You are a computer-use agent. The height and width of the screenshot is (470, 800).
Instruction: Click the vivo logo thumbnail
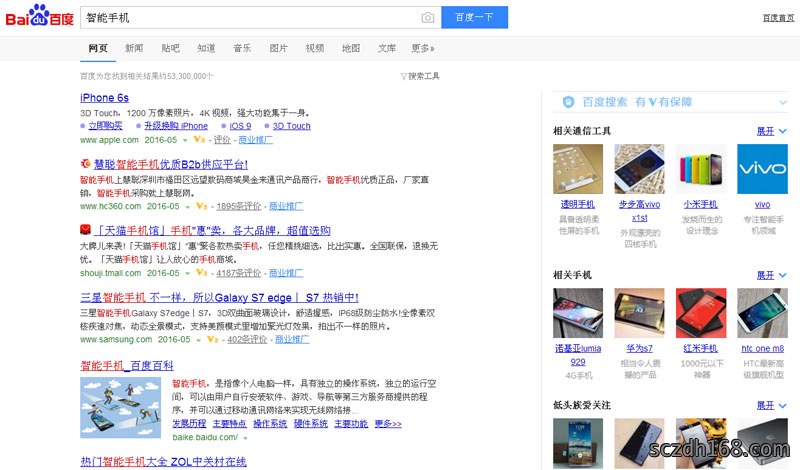pos(762,169)
